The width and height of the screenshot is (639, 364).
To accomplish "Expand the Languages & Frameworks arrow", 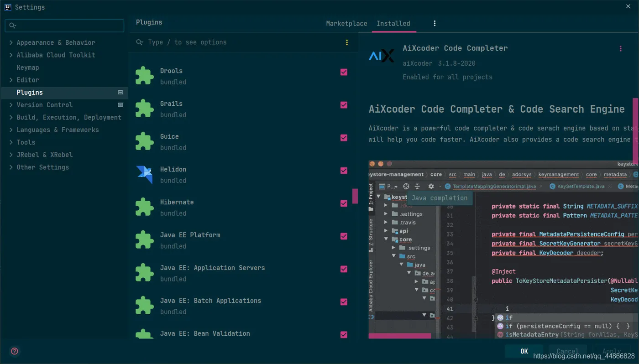I will (x=11, y=130).
